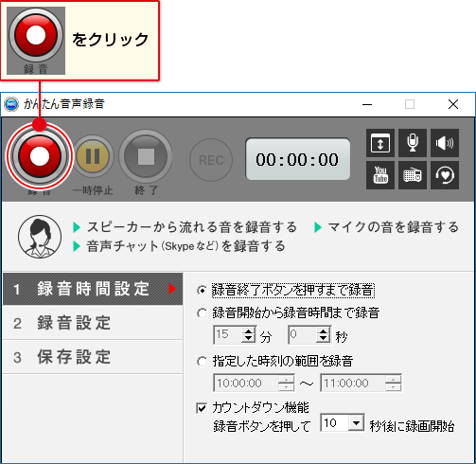
Task: Pause recording with the 一時停止 button
Action: (93, 156)
